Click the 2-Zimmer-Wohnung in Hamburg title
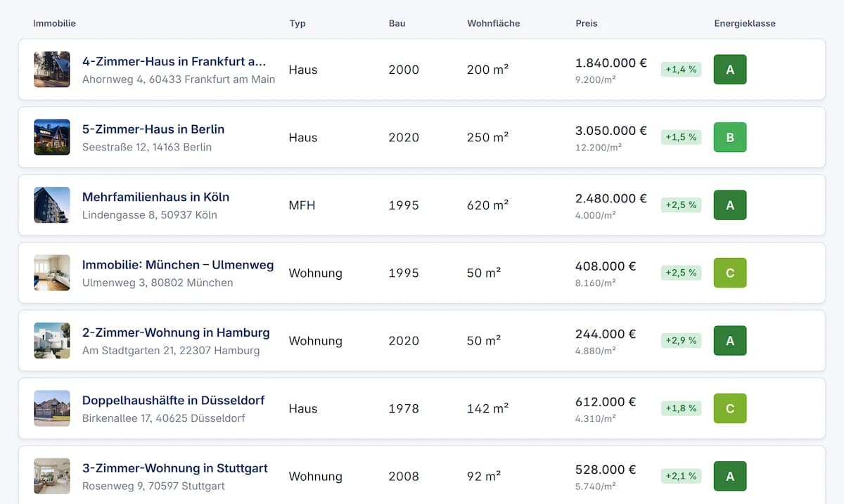This screenshot has height=504, width=844. 176,332
